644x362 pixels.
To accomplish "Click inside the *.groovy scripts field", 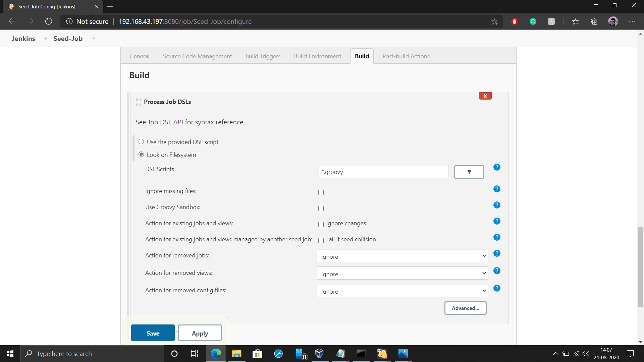I will pos(383,171).
